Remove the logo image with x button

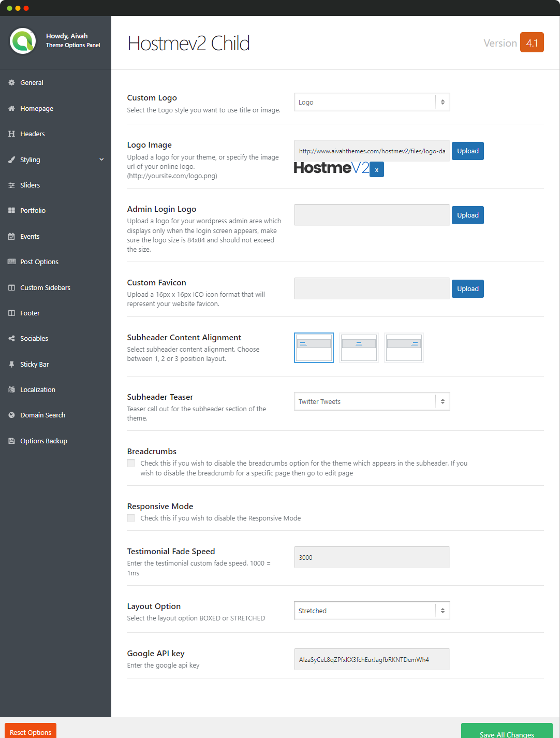[377, 170]
